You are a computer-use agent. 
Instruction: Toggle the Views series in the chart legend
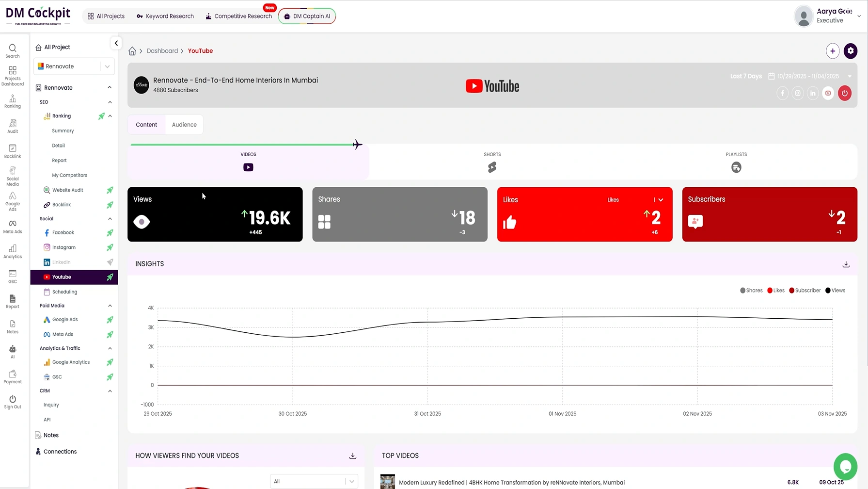pos(835,290)
